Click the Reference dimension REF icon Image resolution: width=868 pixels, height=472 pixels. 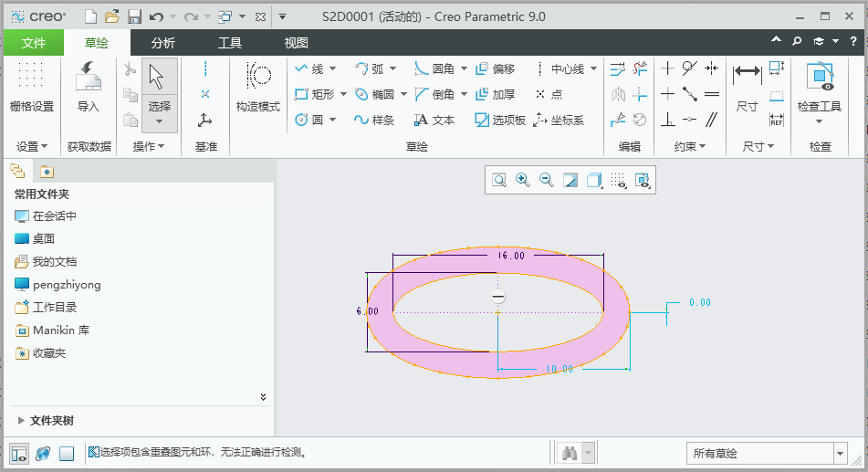pyautogui.click(x=777, y=120)
